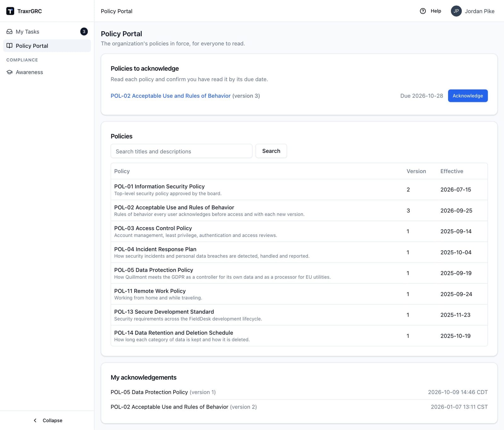
Task: Acknowledge the POL-02 policy
Action: (x=468, y=96)
